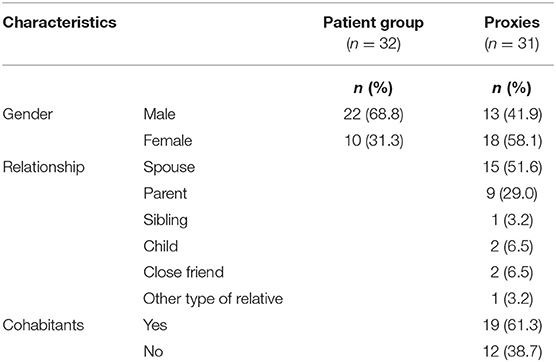Select the Gender row label
Screen dimensions: 556x362
coord(28,114)
